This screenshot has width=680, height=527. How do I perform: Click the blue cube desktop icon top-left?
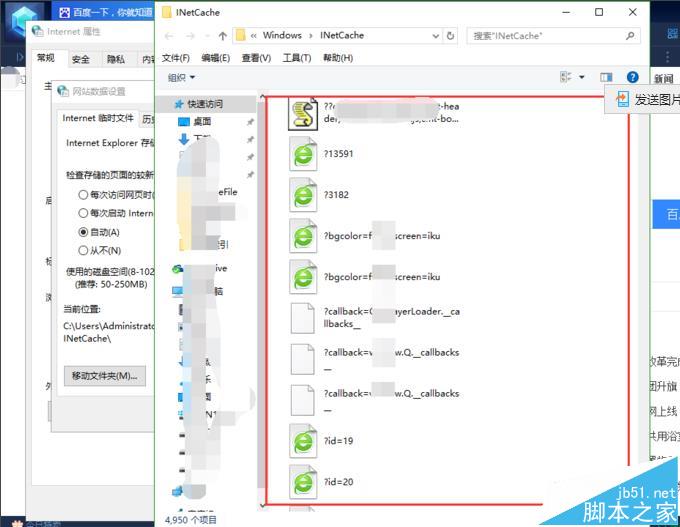pos(24,22)
